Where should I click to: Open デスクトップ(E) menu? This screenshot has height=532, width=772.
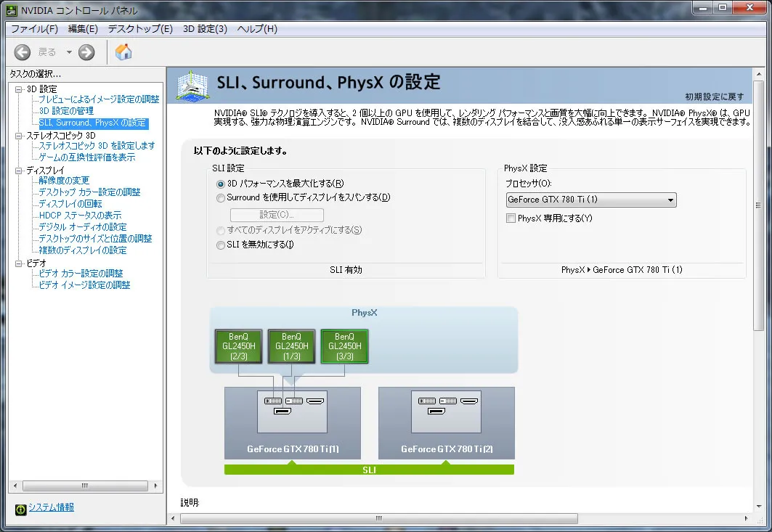pos(140,28)
